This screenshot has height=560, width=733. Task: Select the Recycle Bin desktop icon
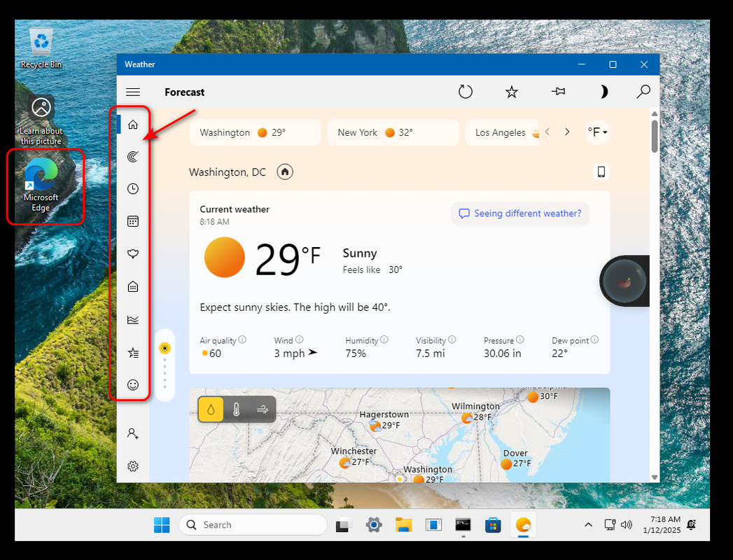click(x=41, y=48)
